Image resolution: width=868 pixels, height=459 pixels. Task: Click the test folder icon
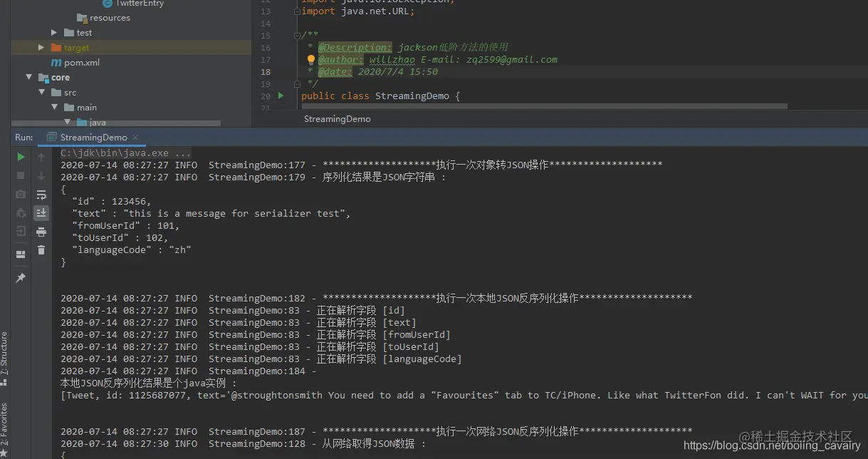pos(69,33)
